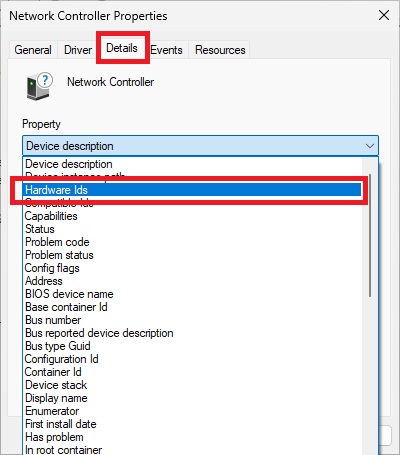Image resolution: width=400 pixels, height=455 pixels.
Task: Select the Details tab
Action: pos(122,48)
